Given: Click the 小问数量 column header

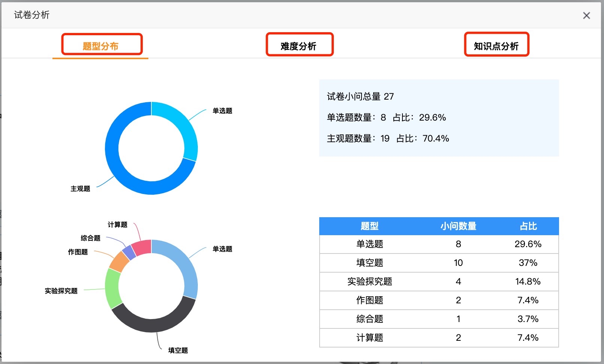Looking at the screenshot, I should [x=458, y=226].
